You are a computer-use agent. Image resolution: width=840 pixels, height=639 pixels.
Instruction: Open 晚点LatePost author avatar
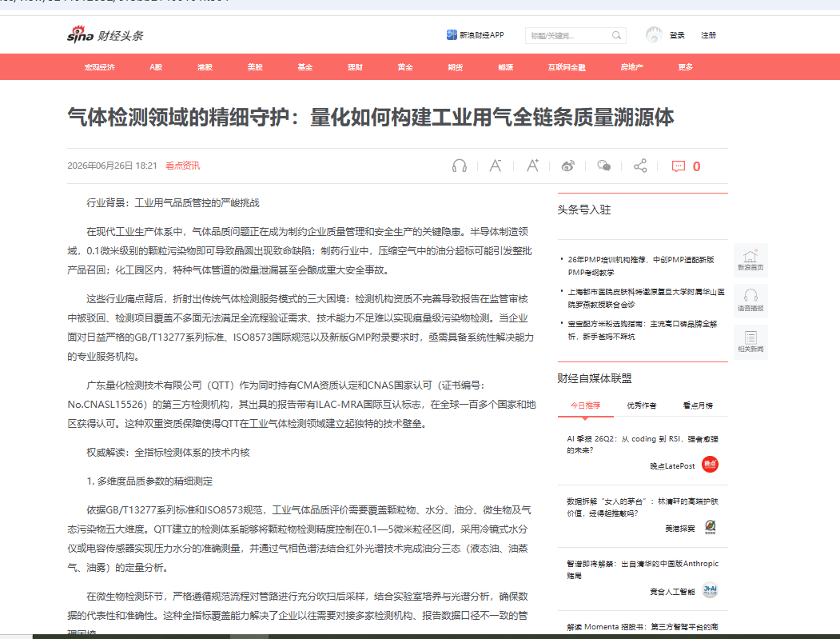click(x=710, y=465)
